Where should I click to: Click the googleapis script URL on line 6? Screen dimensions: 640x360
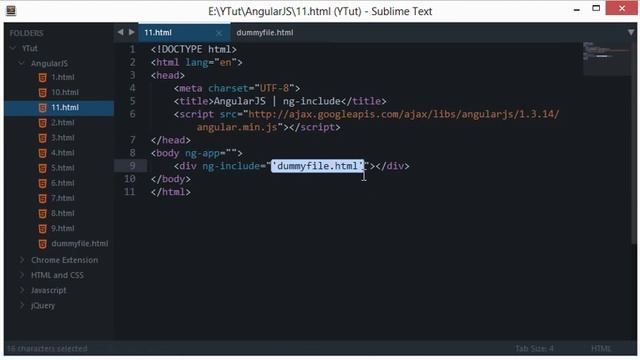point(403,114)
